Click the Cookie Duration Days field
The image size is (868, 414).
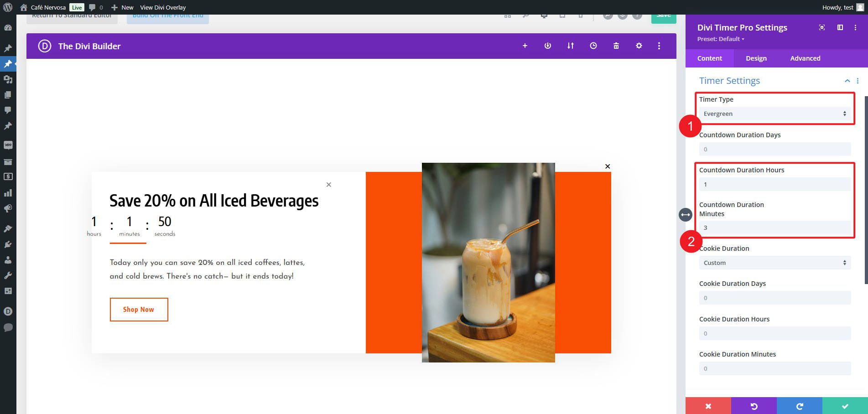point(775,298)
